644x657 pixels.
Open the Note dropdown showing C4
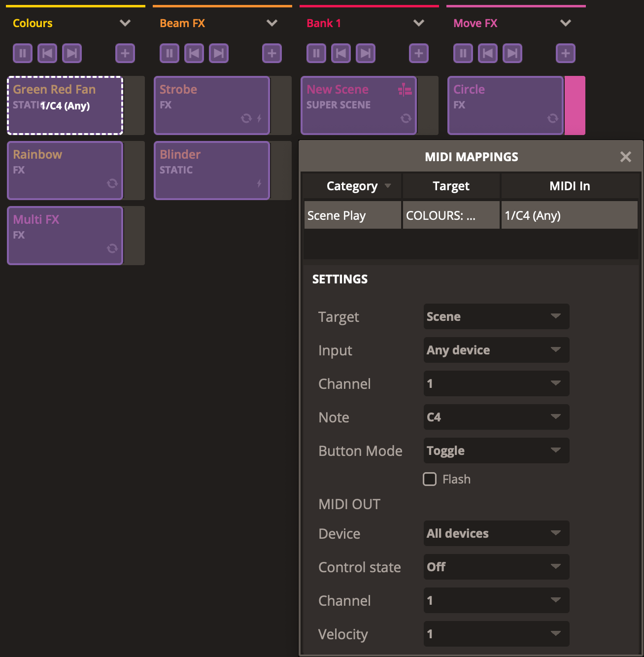496,417
